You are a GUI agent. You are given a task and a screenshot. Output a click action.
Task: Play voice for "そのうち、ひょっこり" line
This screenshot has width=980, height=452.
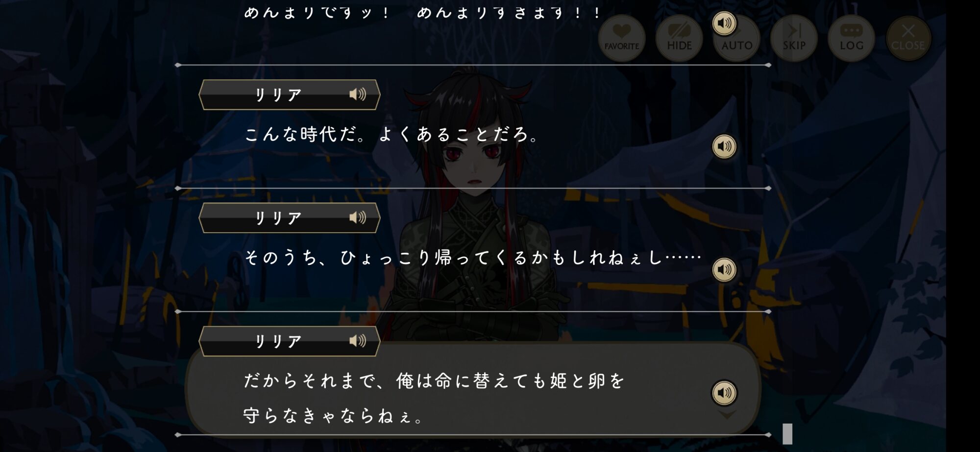point(724,270)
